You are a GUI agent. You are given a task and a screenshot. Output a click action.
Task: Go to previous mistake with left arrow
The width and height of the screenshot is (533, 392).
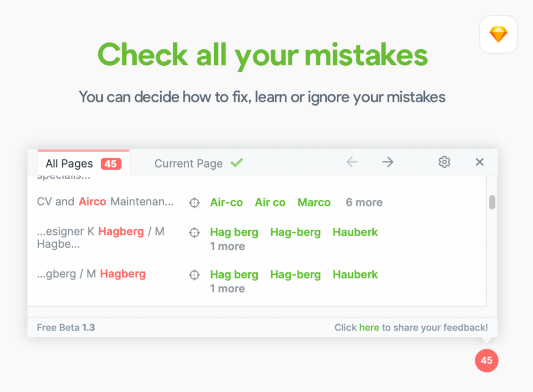click(352, 162)
